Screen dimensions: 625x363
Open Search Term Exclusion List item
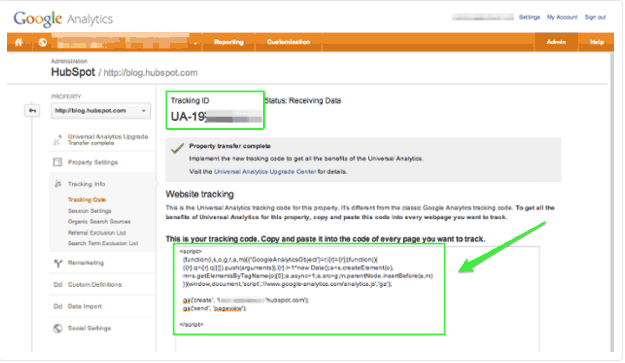pos(103,243)
